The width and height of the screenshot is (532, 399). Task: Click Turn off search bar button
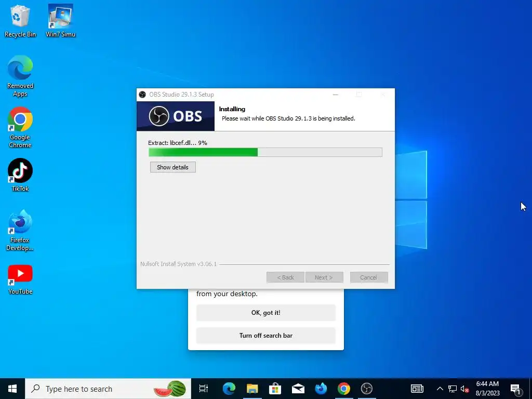(266, 336)
